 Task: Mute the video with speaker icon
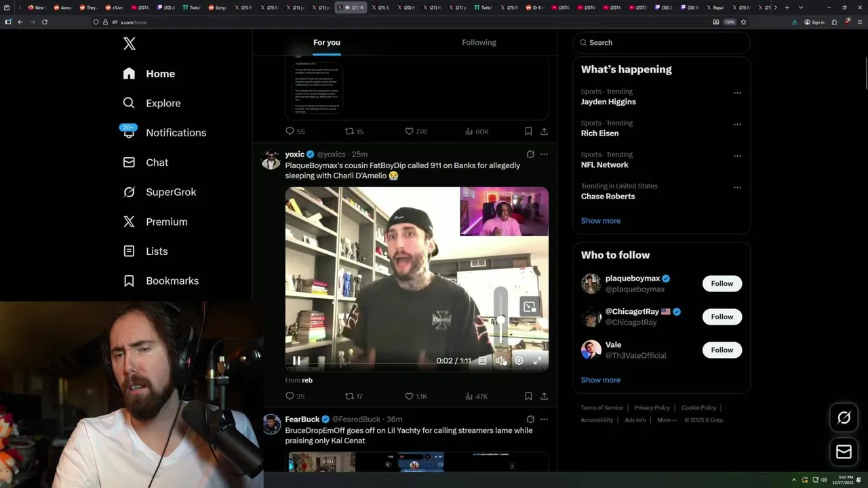point(500,361)
